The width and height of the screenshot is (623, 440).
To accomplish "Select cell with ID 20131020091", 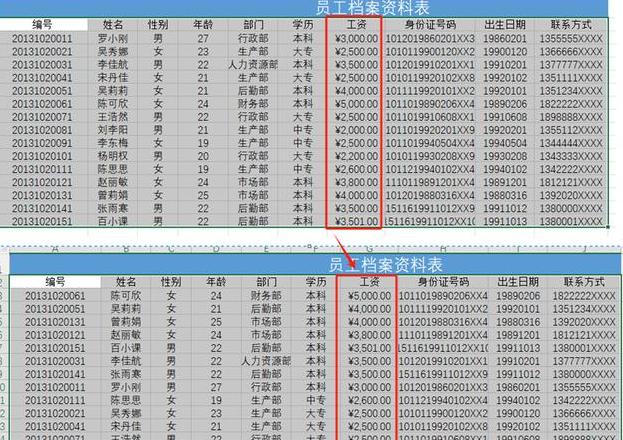I will tap(42, 143).
